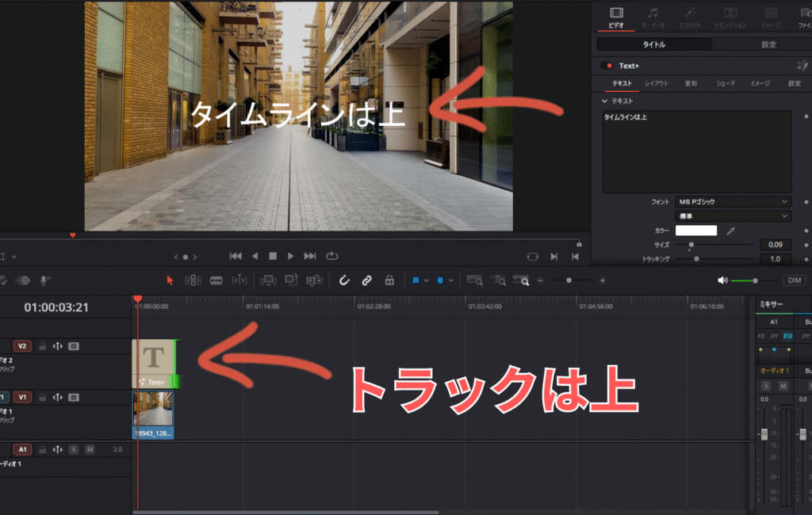Toggle the Text+ enable switch

(x=607, y=66)
